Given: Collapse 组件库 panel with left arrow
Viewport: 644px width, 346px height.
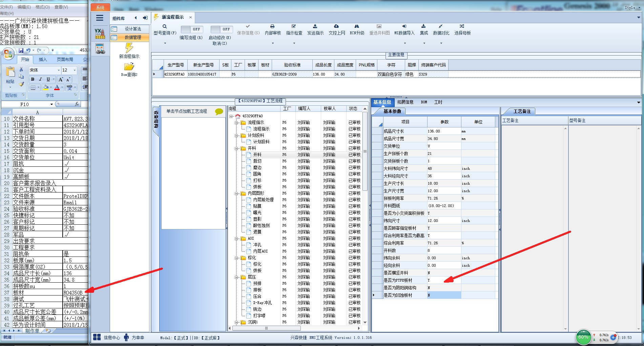Looking at the screenshot, I should (x=136, y=18).
